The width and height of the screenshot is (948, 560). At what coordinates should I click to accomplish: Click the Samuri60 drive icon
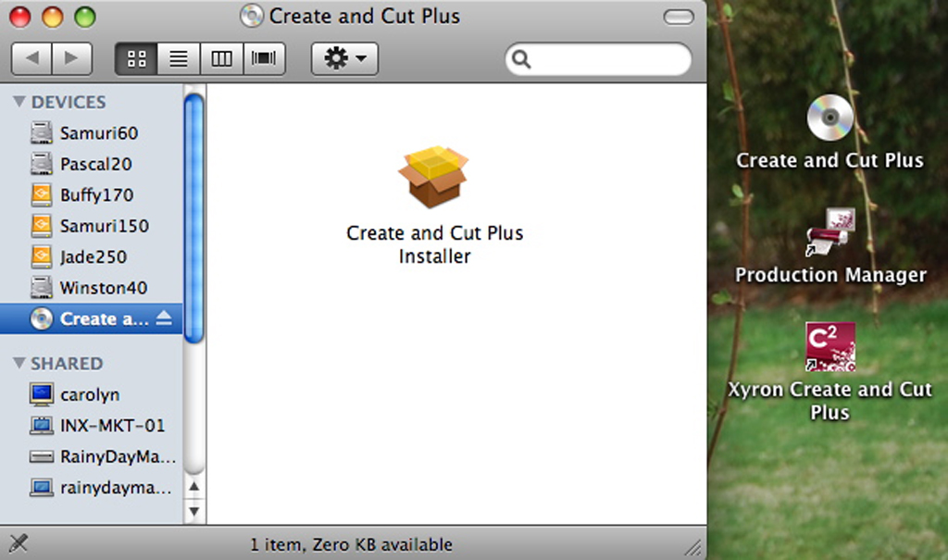(x=41, y=132)
